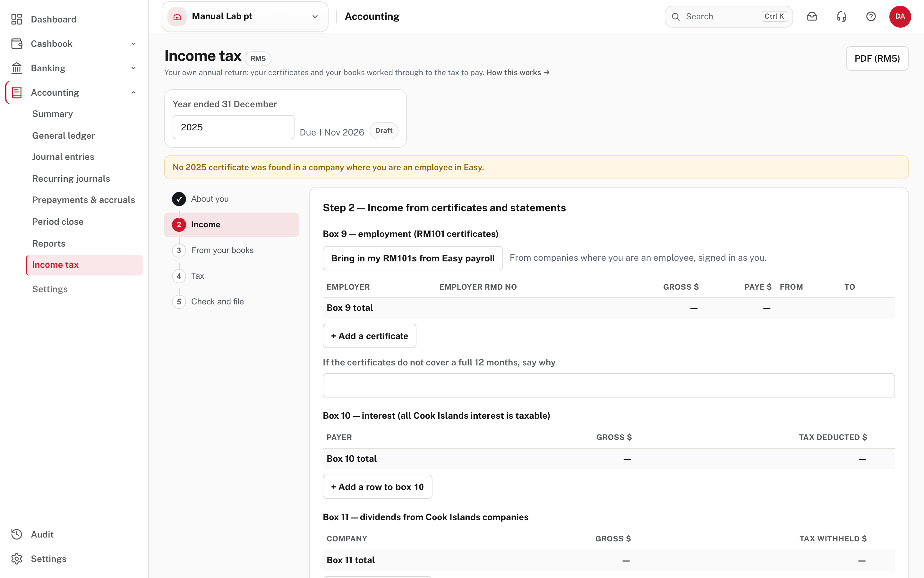
Task: Open Accounting sub-menu Settings
Action: tap(50, 289)
